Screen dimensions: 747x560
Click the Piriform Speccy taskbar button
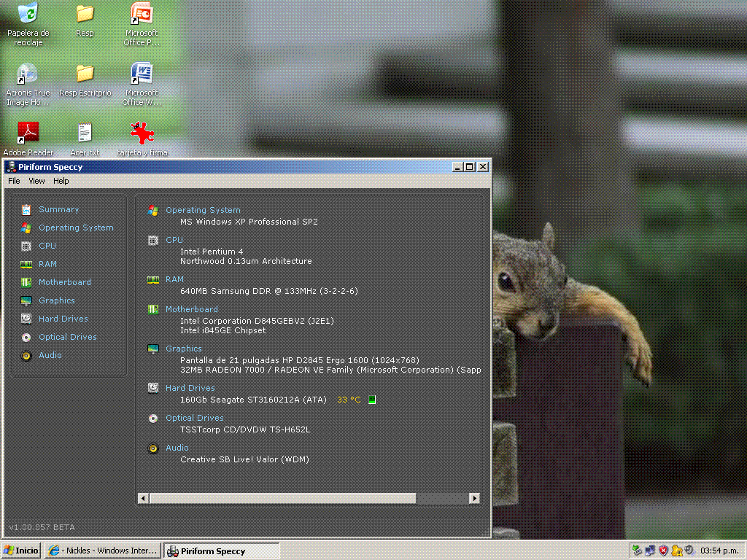(x=222, y=551)
